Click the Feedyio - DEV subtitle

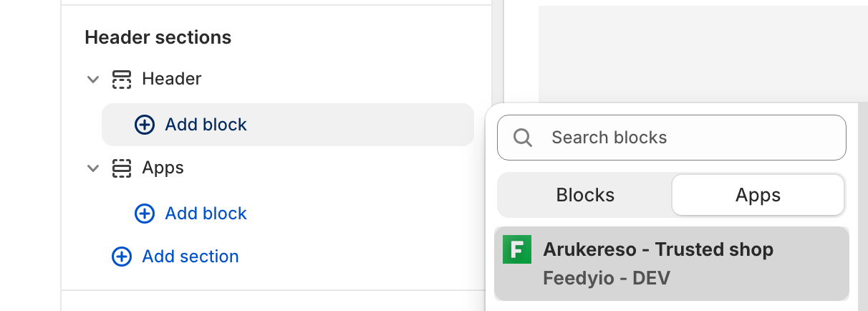(x=606, y=277)
